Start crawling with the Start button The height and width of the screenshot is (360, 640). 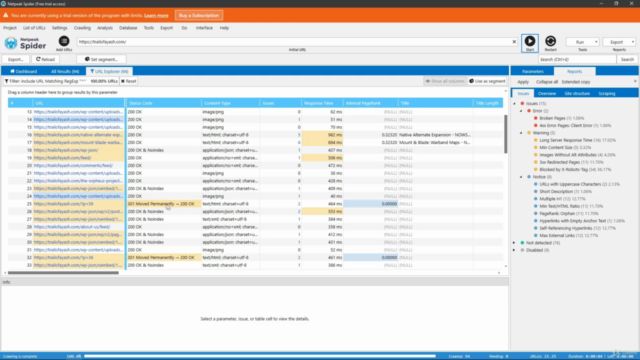pos(530,43)
